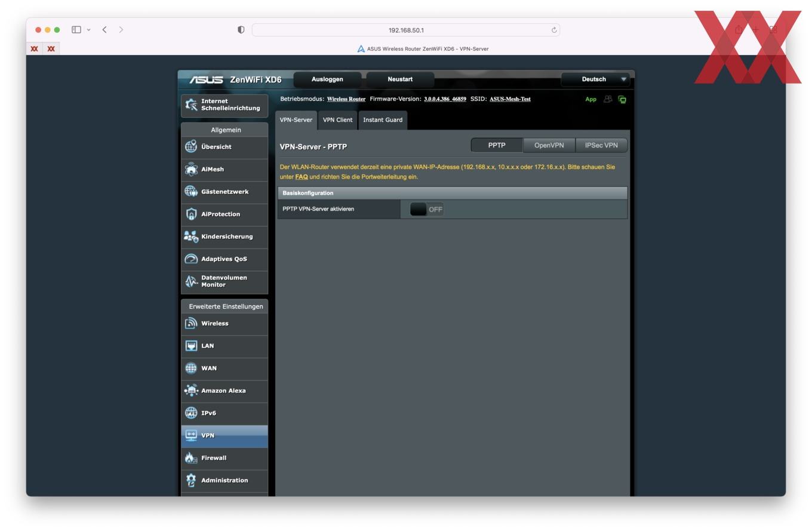Select the PPTP server type
This screenshot has height=531, width=812.
pyautogui.click(x=497, y=145)
